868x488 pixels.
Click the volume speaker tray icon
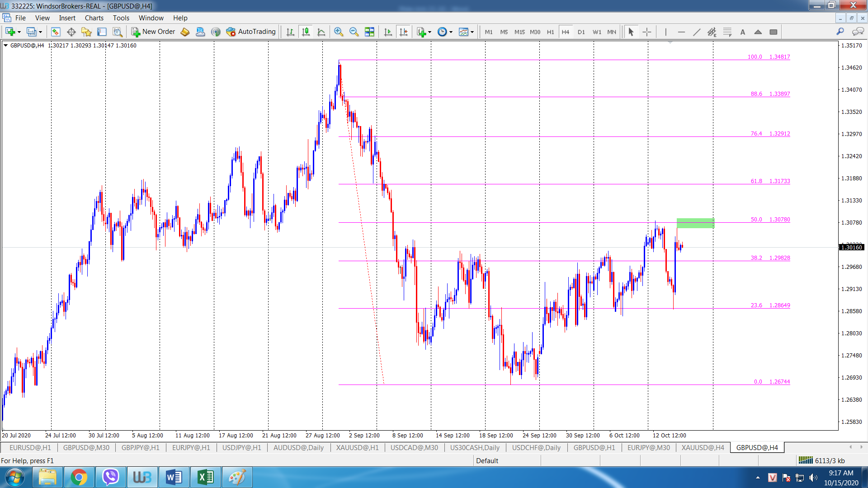(x=813, y=477)
